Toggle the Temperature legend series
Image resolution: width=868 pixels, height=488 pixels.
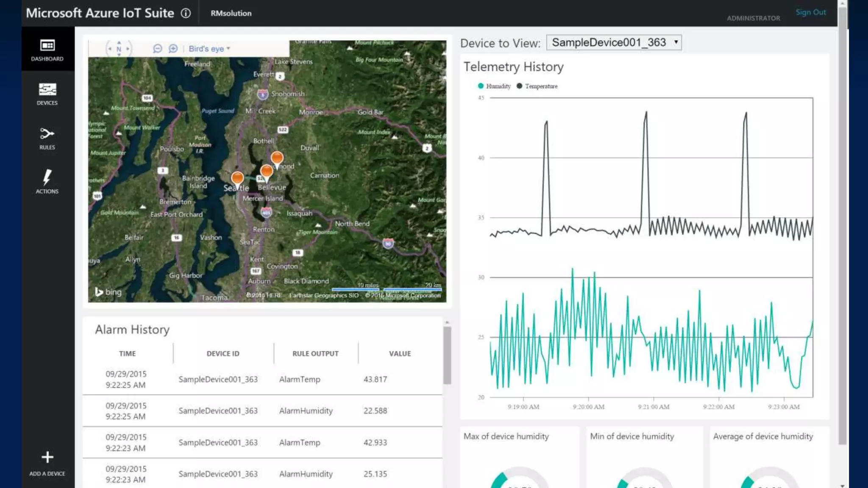coord(537,86)
